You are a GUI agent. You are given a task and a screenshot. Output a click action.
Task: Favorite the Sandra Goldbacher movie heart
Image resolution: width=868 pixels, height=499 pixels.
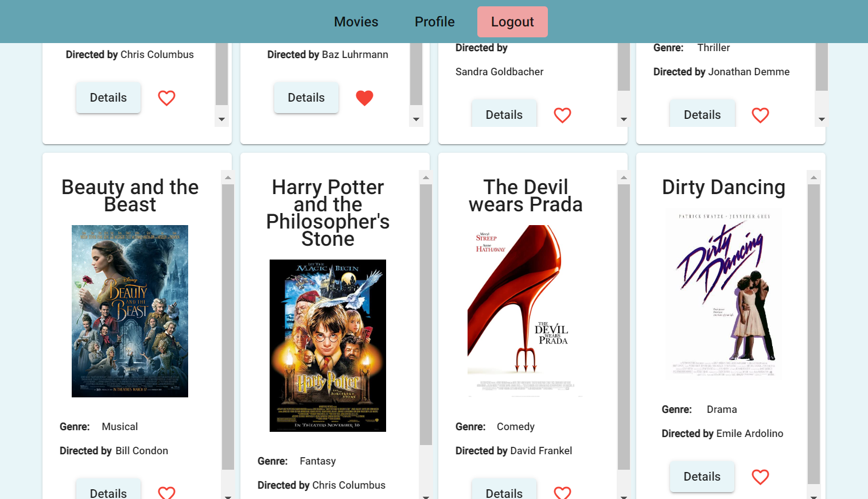(x=562, y=115)
